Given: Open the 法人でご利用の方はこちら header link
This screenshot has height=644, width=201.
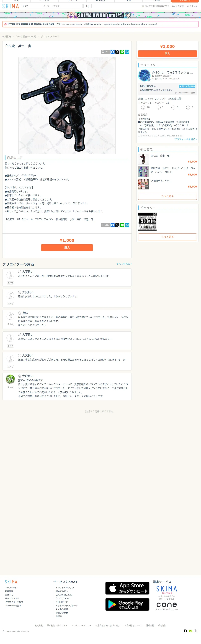Looking at the screenshot, I should [155, 6].
